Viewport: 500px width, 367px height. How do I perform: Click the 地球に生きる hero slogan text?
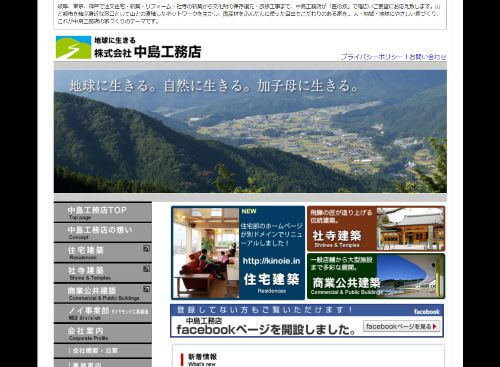point(213,86)
